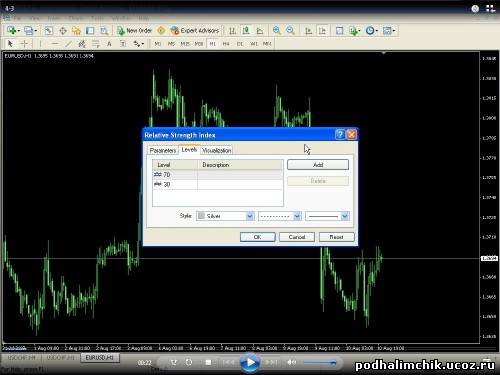The image size is (500, 375).
Task: Toggle the H4 timeframe button
Action: pyautogui.click(x=226, y=44)
